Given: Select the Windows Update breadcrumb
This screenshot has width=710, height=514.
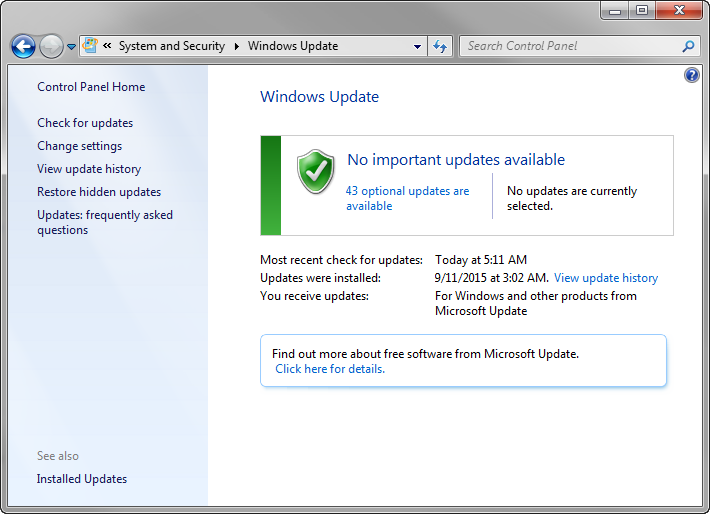Looking at the screenshot, I should [293, 46].
